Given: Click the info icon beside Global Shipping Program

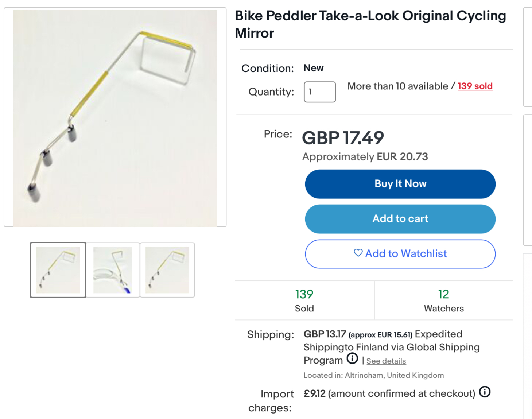Looking at the screenshot, I should click(352, 359).
